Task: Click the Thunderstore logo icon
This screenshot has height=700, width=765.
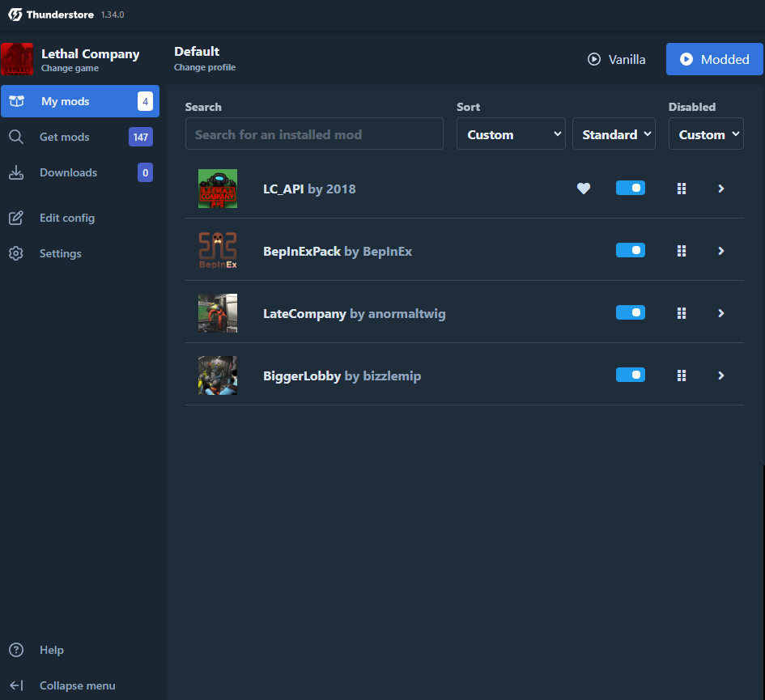Action: [15, 15]
